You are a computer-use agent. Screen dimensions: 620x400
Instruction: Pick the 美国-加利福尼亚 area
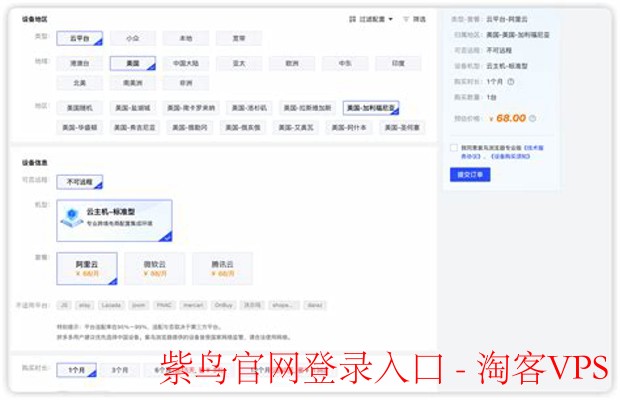371,108
